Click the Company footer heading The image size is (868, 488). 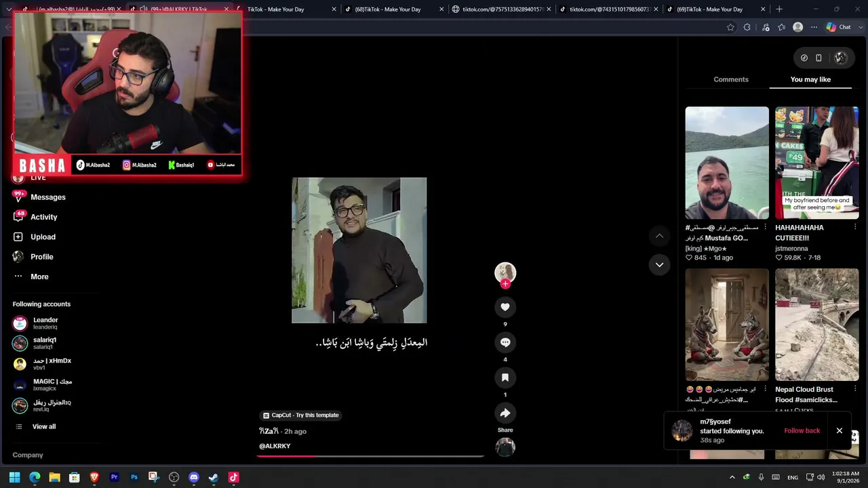(x=28, y=455)
